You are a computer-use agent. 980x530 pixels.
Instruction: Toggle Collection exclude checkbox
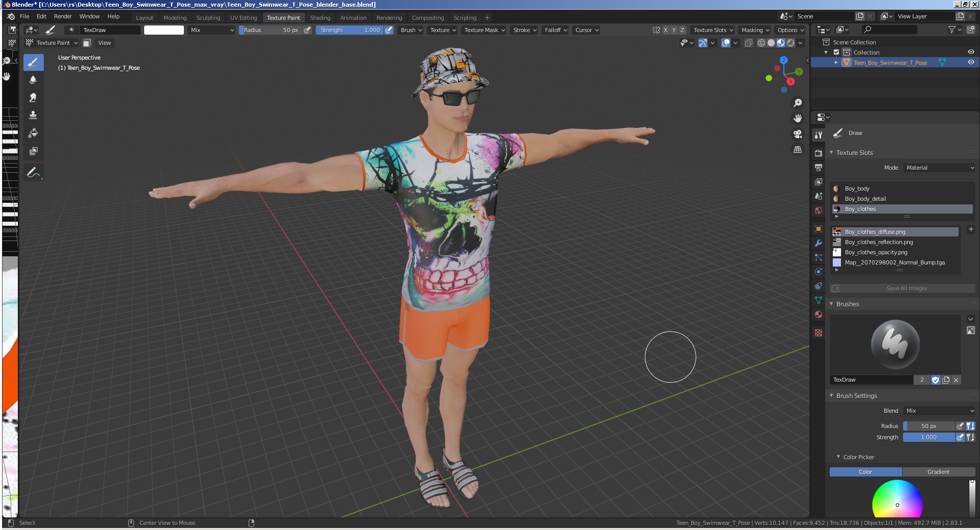[x=836, y=52]
